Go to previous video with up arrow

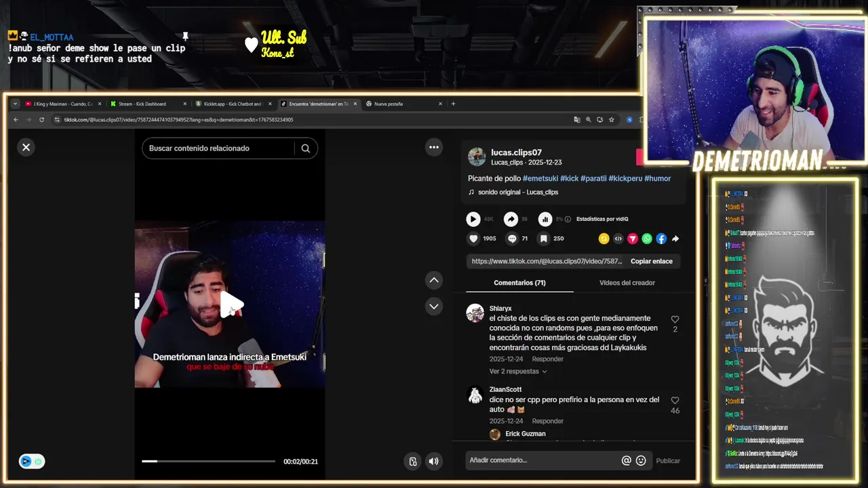click(434, 280)
